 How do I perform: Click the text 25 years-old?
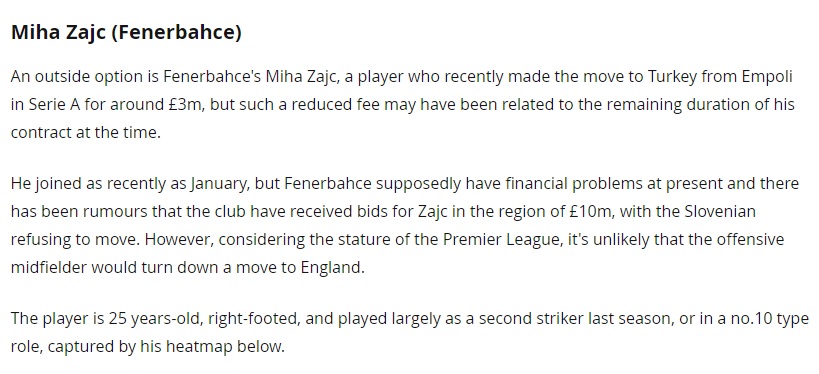155,319
